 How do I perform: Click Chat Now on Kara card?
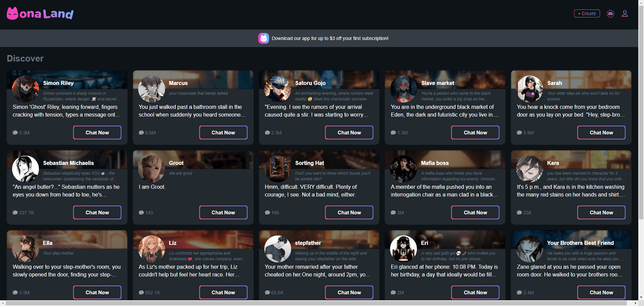[601, 212]
